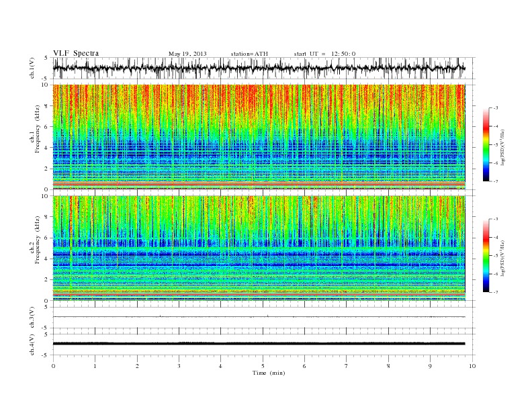Click the "-7" tick on ch.2 colorbar
This screenshot has height=411, width=532.
point(496,292)
